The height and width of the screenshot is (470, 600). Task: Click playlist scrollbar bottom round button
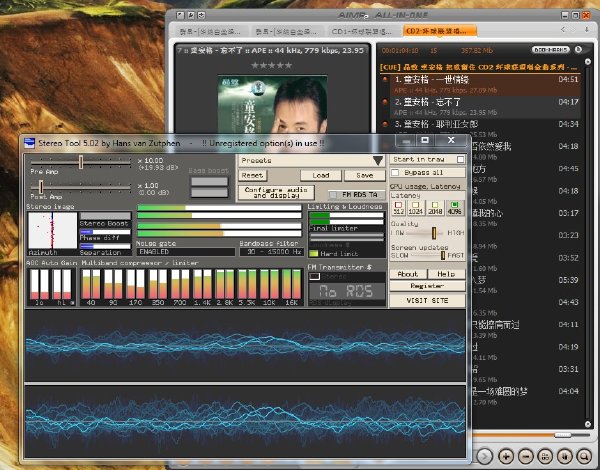(x=588, y=424)
